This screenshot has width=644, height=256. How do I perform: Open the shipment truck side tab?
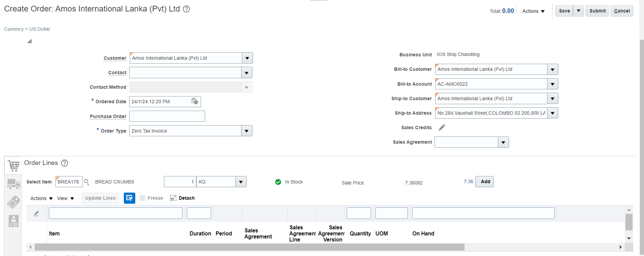click(13, 184)
